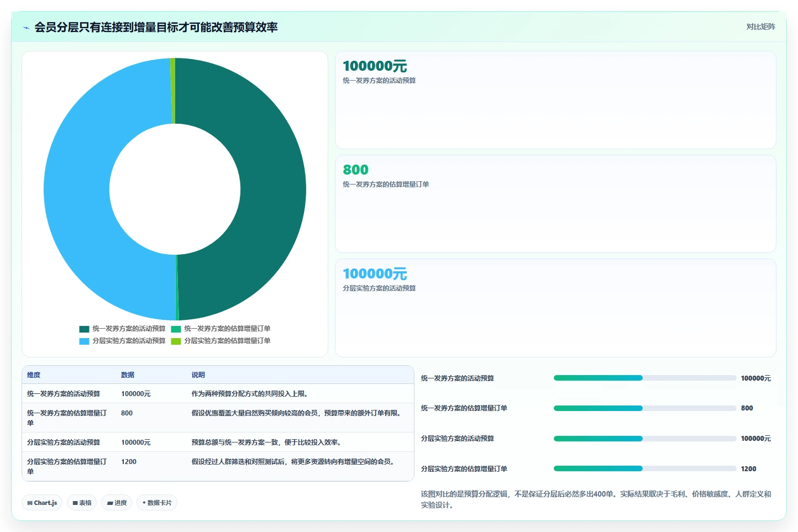This screenshot has height=532, width=798.
Task: Open the dark green 100000元 data card
Action: 555,100
